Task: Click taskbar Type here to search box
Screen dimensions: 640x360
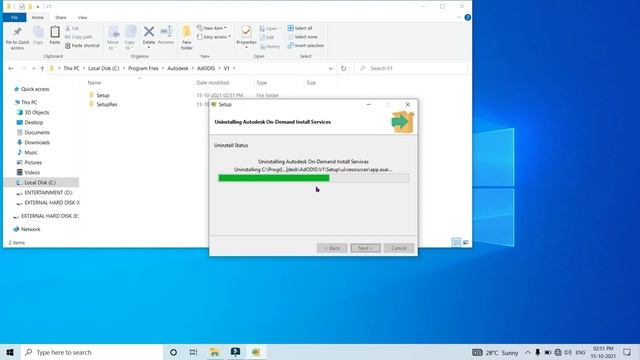Action: click(92, 352)
